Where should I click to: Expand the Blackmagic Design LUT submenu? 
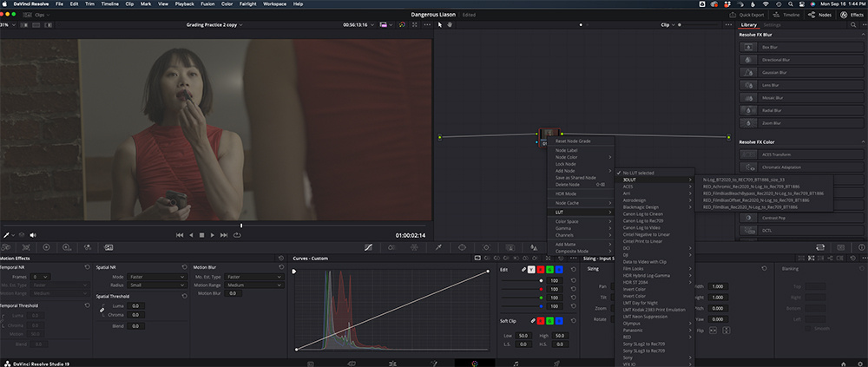(x=655, y=207)
